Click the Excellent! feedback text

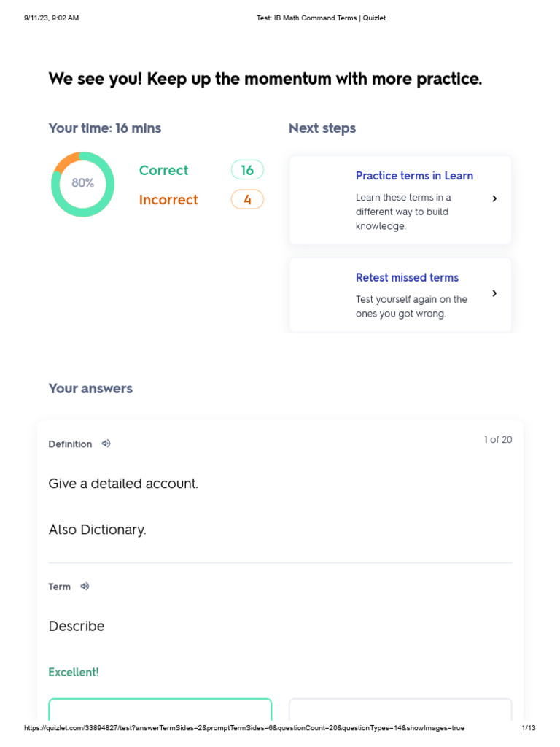click(x=74, y=672)
